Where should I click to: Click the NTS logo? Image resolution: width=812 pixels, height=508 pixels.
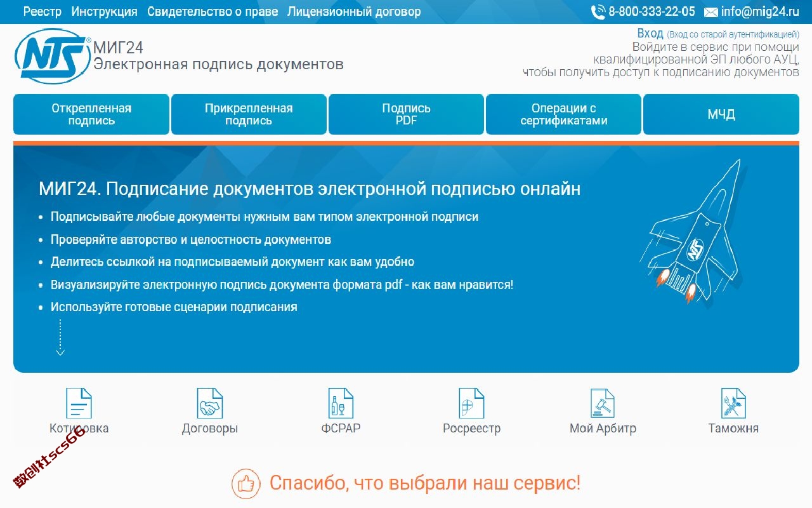click(x=53, y=57)
